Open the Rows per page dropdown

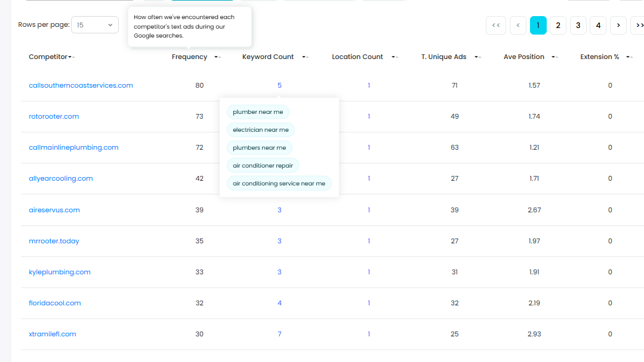point(95,25)
